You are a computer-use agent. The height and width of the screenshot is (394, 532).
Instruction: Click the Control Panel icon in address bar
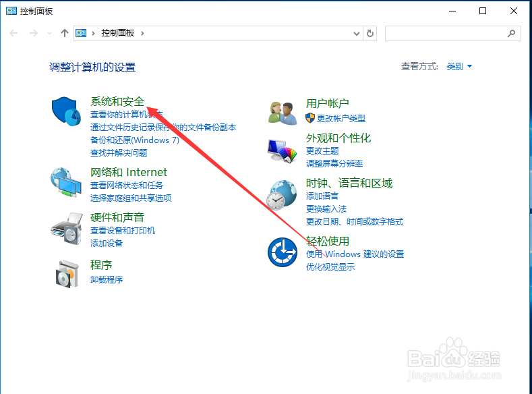click(x=81, y=33)
